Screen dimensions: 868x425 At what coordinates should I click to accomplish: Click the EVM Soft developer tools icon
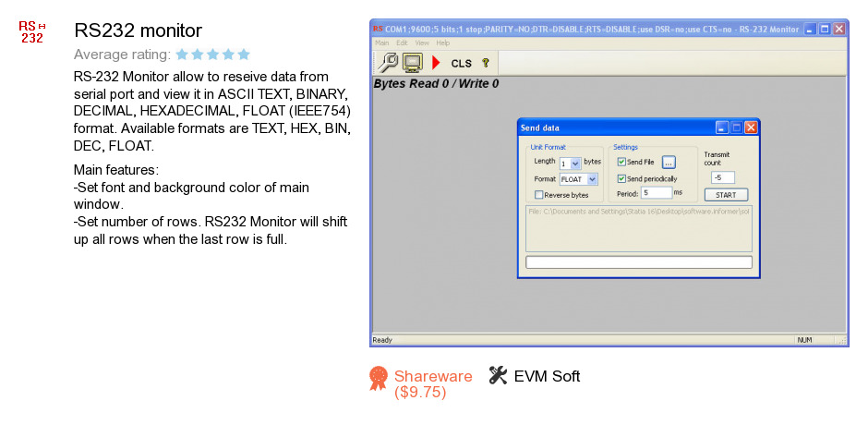499,375
